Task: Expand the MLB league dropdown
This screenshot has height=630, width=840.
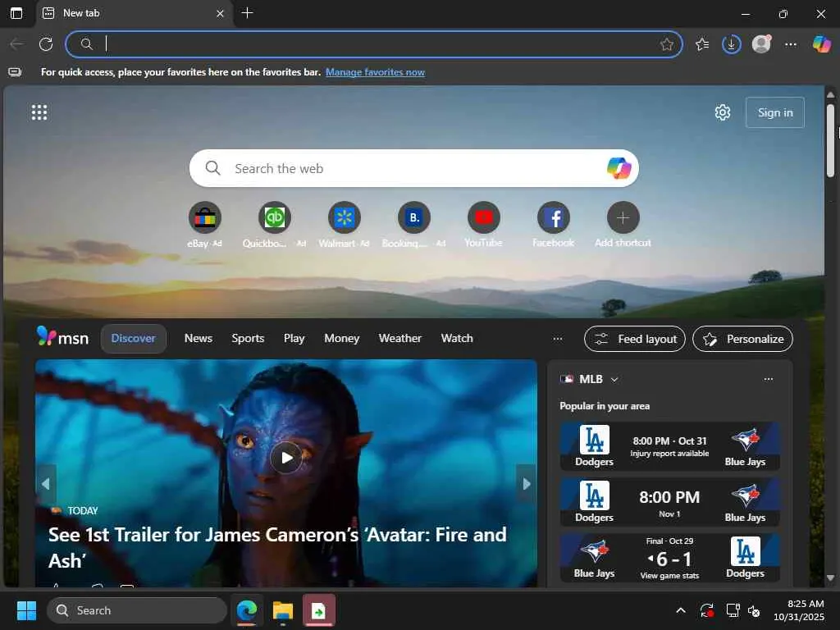Action: click(x=614, y=379)
